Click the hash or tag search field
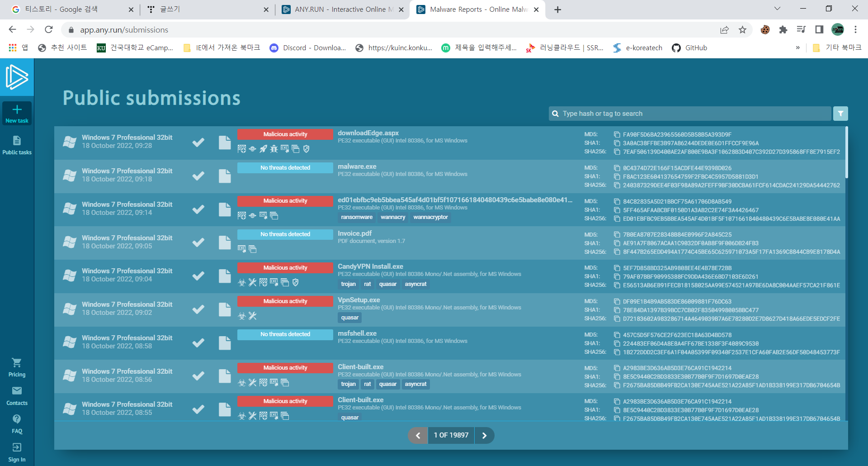 [690, 114]
